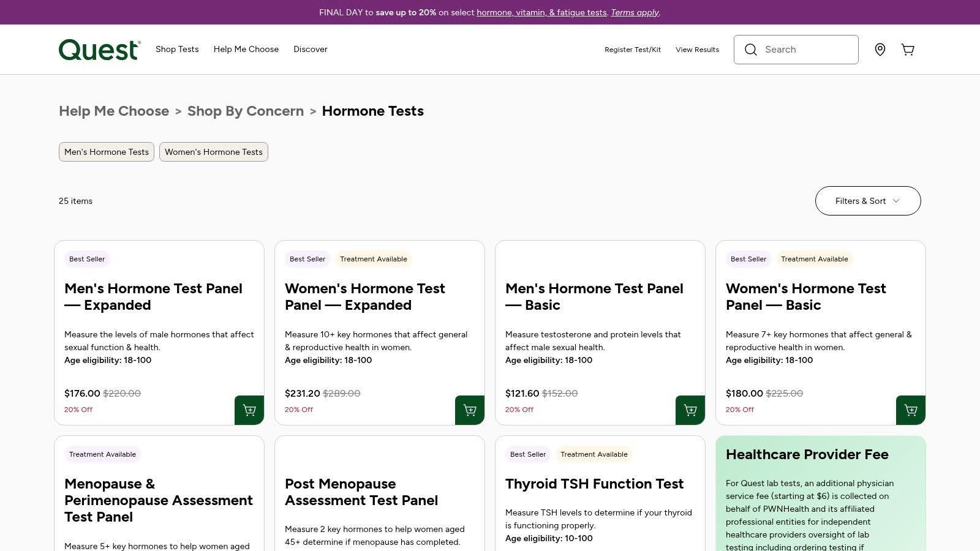The height and width of the screenshot is (551, 980).
Task: Click the $231.20 price
Action: (x=303, y=394)
